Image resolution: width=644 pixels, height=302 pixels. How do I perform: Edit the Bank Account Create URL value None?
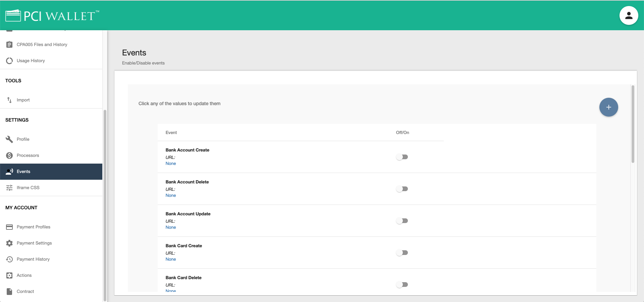[x=171, y=163]
